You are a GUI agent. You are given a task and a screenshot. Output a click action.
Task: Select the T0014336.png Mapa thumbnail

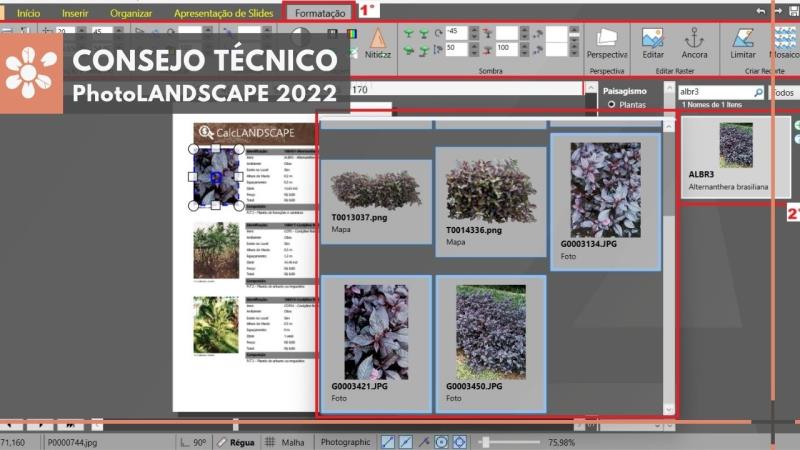point(491,202)
